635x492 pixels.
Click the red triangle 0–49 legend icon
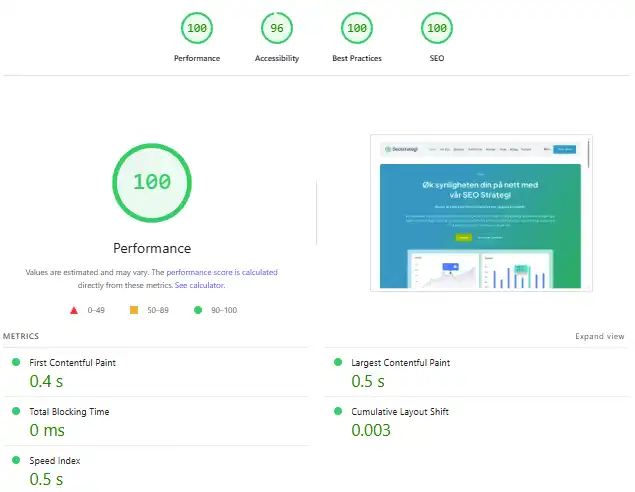[x=74, y=310]
